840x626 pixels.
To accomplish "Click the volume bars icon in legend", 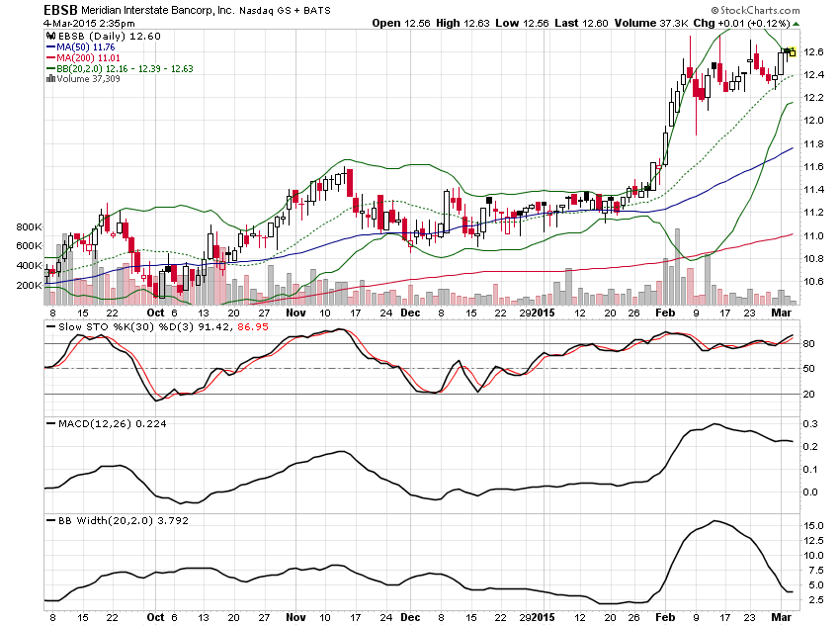I will [x=50, y=79].
